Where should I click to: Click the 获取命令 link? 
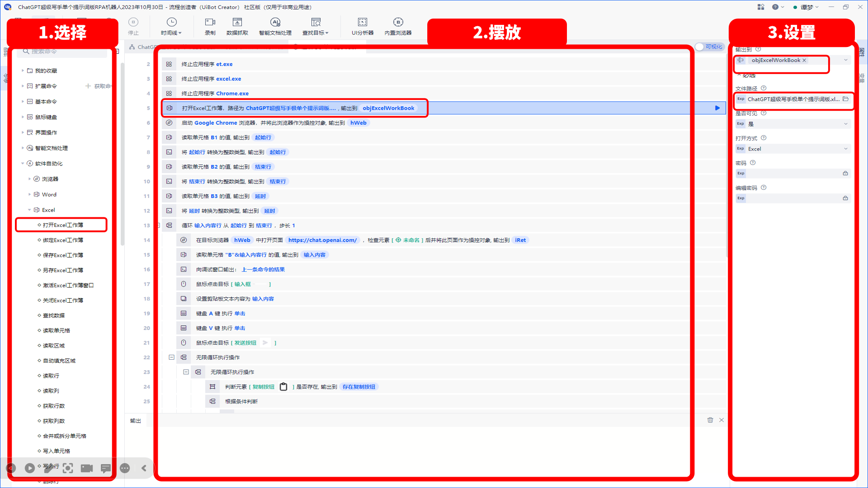[x=99, y=86]
